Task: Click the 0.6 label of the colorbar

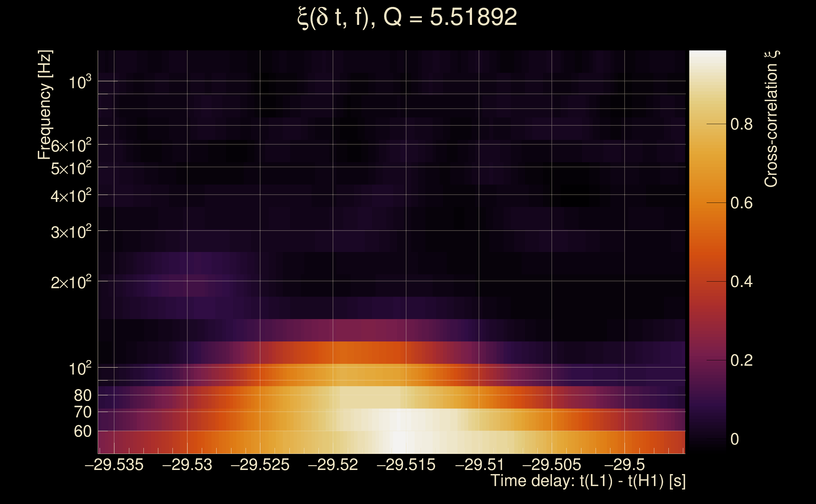Action: (x=741, y=203)
